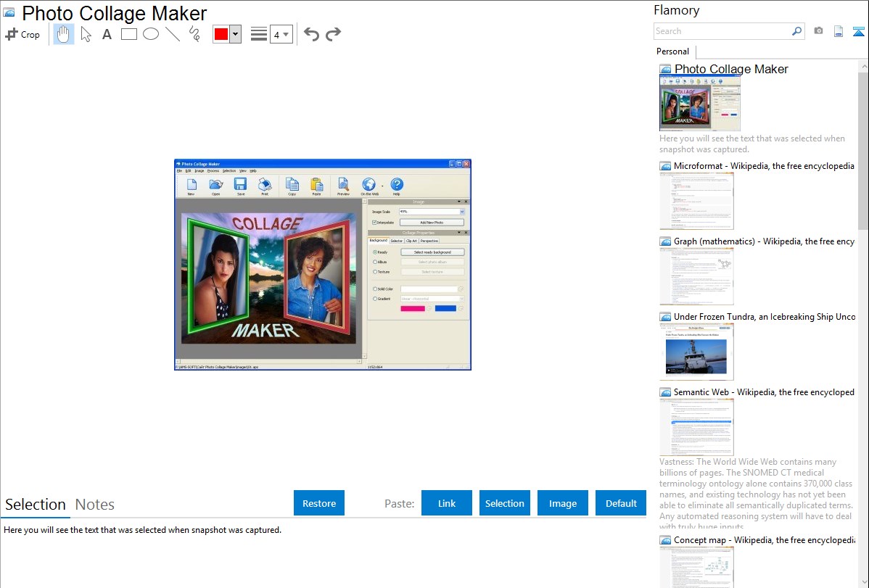Select 'Semantic Web - Wikipedia' title
This screenshot has width=869, height=588.
[x=764, y=392]
